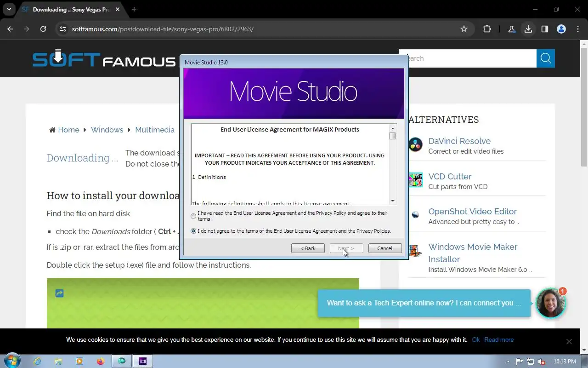Click the Action Center flag icon

(x=520, y=362)
